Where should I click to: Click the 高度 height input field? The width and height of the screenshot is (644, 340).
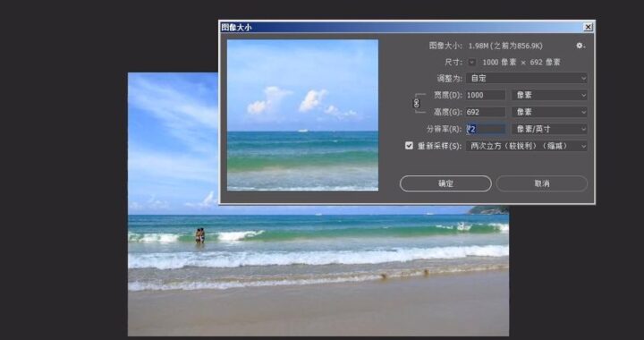pos(486,112)
